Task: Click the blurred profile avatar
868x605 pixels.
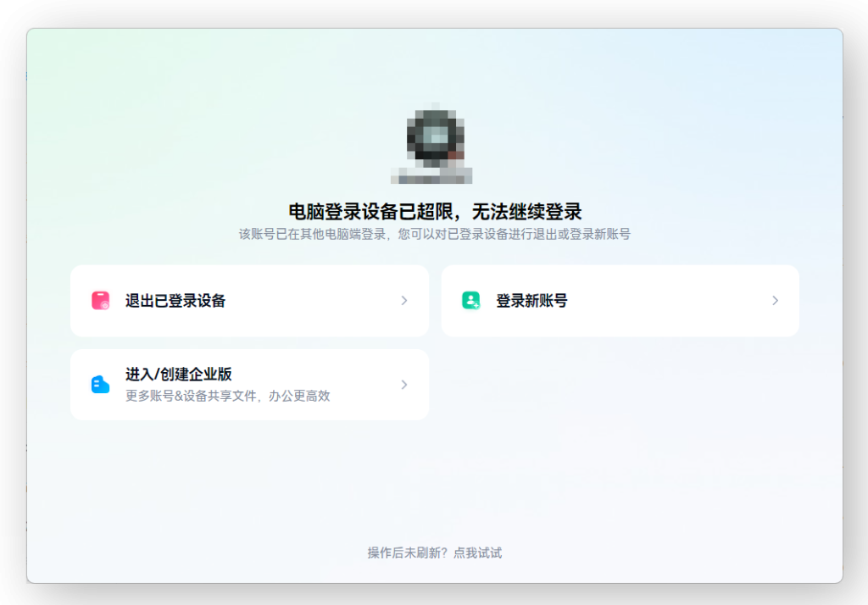Action: pyautogui.click(x=435, y=135)
